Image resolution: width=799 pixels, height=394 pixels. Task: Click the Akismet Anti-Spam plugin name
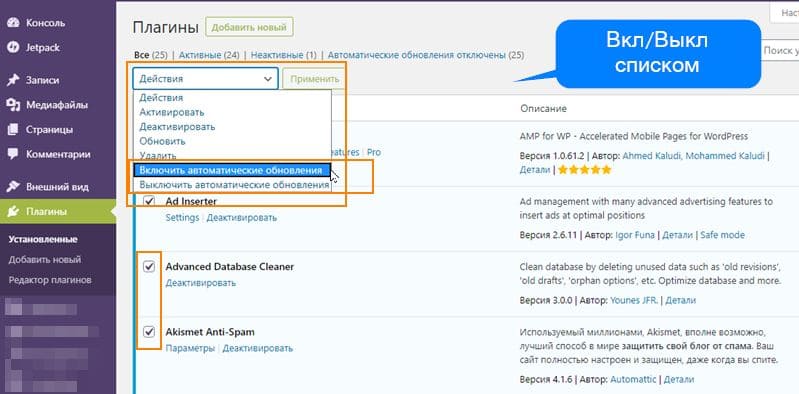point(210,332)
